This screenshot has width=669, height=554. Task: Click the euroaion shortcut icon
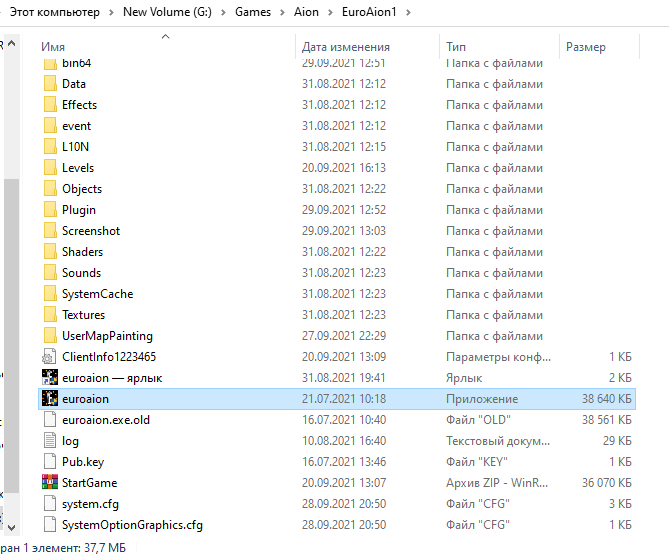coord(50,378)
